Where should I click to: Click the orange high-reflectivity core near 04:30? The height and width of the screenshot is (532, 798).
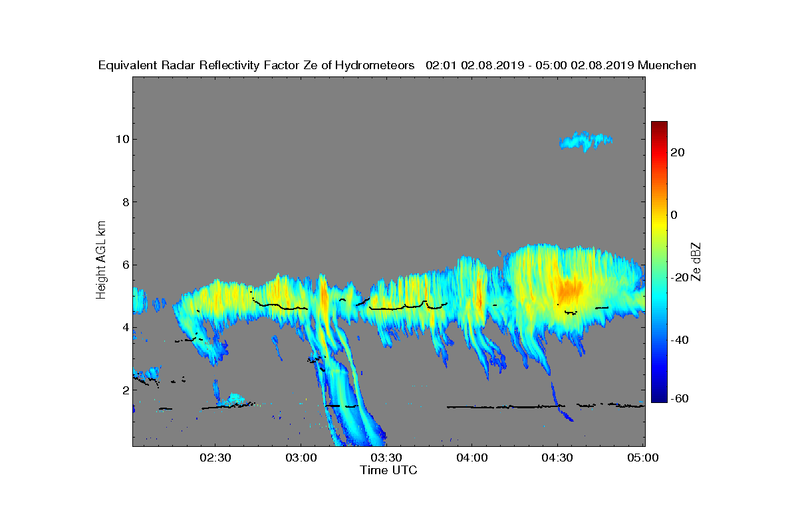point(569,290)
